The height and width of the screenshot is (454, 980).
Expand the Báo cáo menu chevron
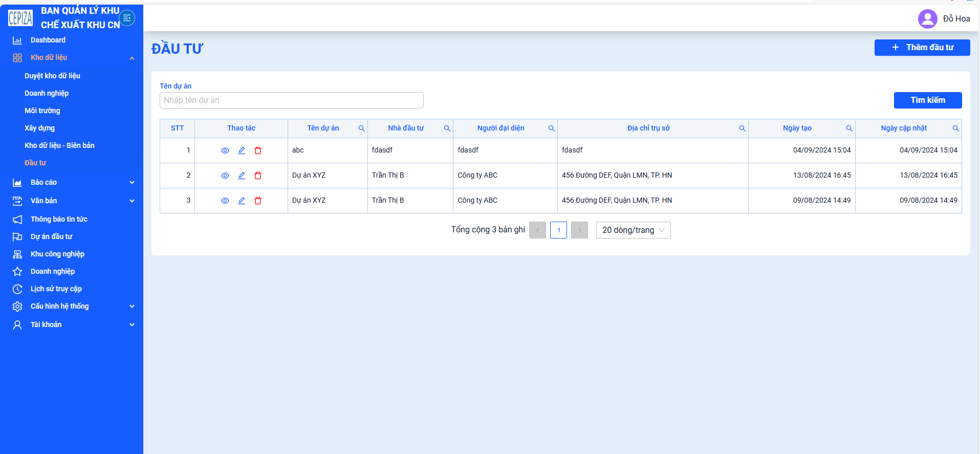pos(132,183)
